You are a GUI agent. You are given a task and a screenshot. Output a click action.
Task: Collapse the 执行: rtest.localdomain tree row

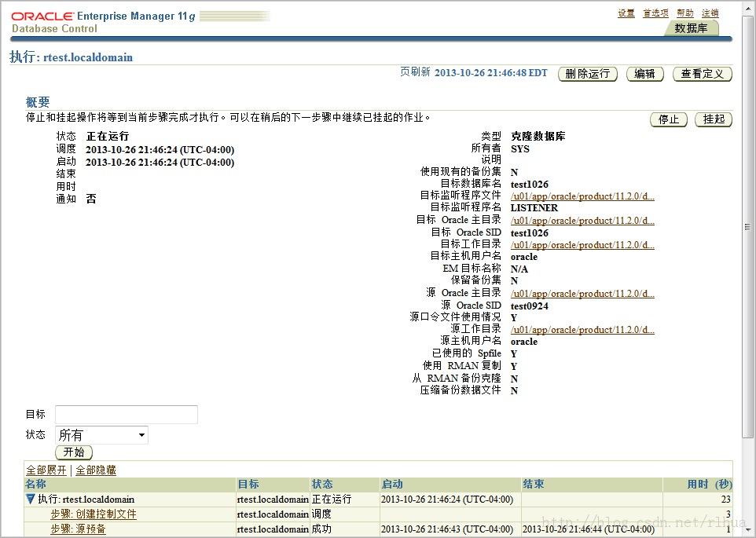pyautogui.click(x=31, y=499)
